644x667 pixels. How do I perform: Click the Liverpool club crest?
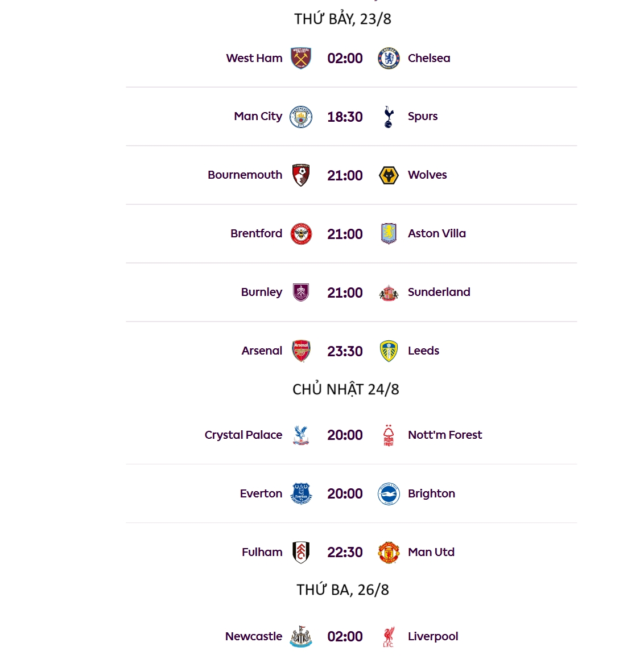pos(389,636)
